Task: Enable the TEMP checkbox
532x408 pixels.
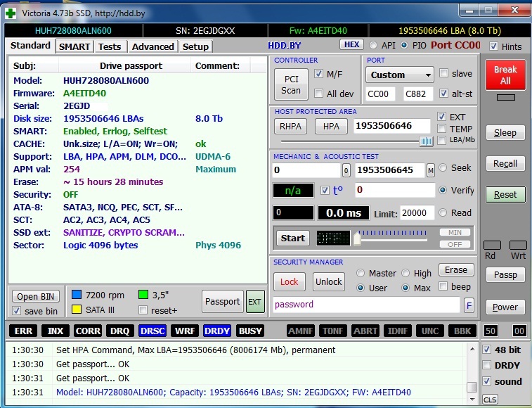Action: tap(441, 129)
